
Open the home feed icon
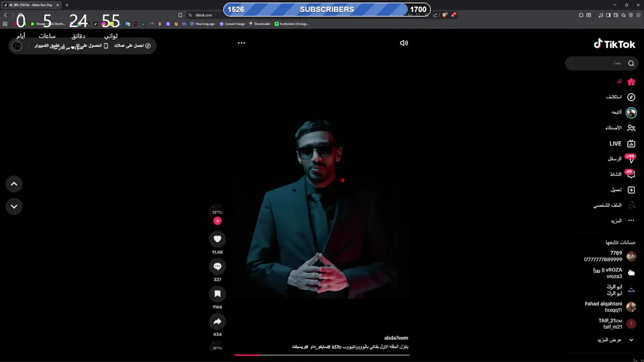tap(631, 81)
